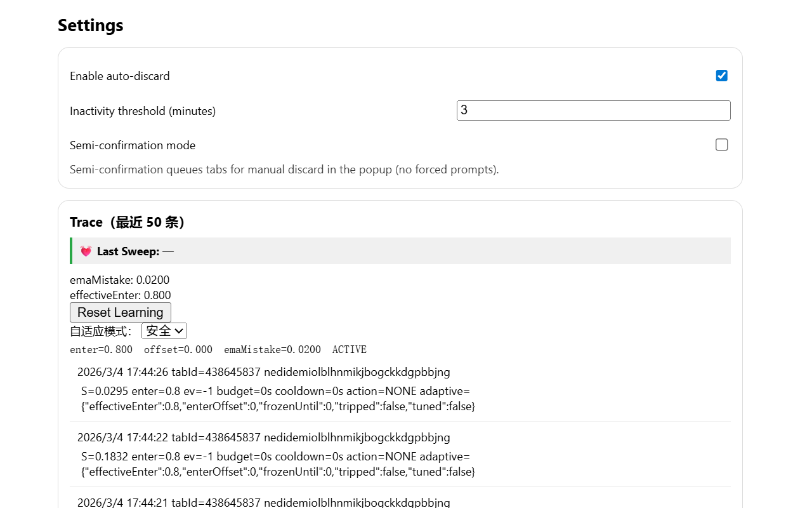Click the Reset Learning button
The height and width of the screenshot is (508, 812).
point(121,312)
